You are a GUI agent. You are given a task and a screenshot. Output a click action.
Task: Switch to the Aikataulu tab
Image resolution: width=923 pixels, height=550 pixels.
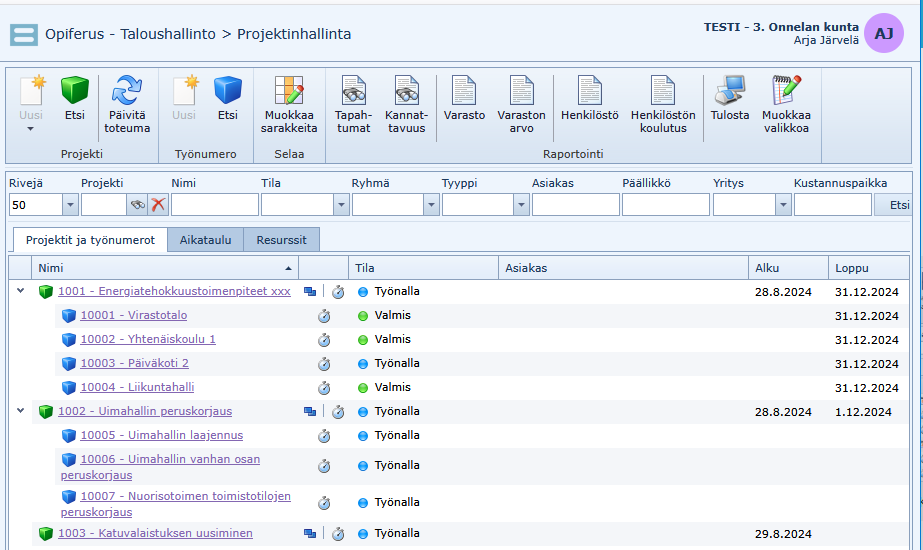(x=205, y=240)
